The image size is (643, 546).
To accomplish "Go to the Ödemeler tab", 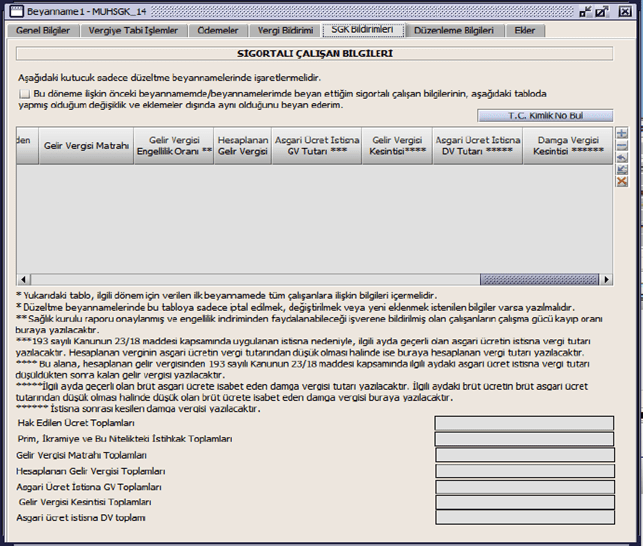I will tap(217, 30).
